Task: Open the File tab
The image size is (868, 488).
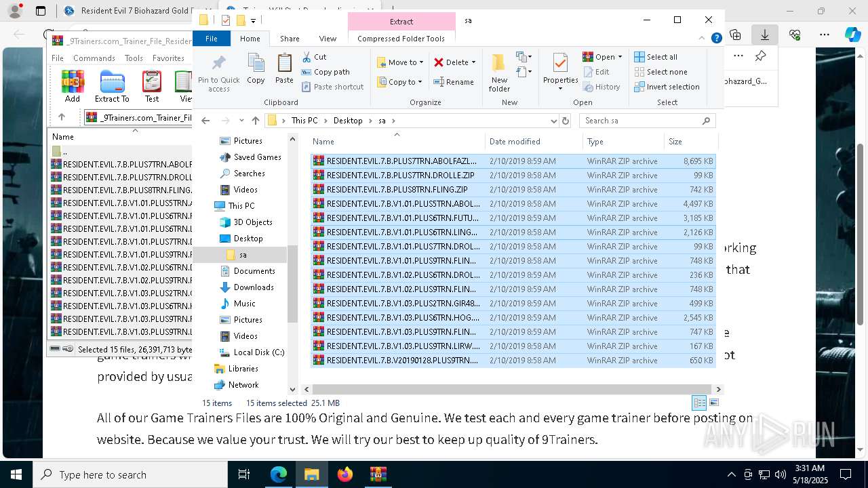Action: pyautogui.click(x=212, y=39)
